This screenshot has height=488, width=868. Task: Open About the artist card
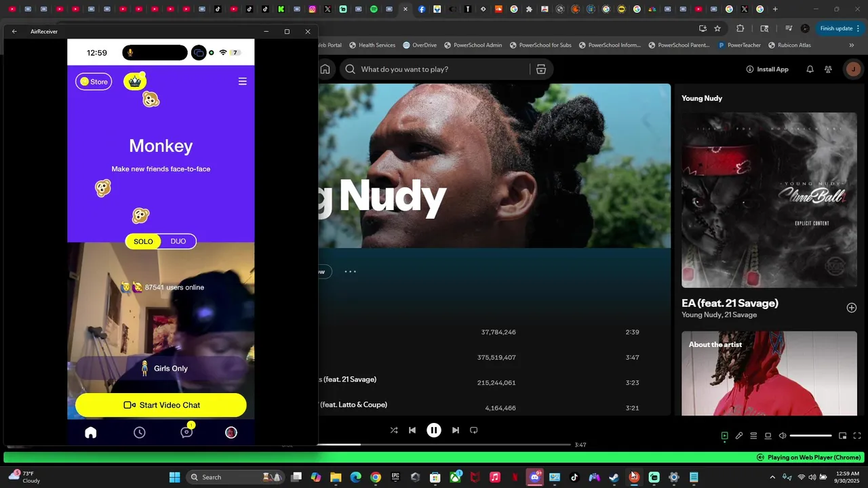click(x=769, y=373)
